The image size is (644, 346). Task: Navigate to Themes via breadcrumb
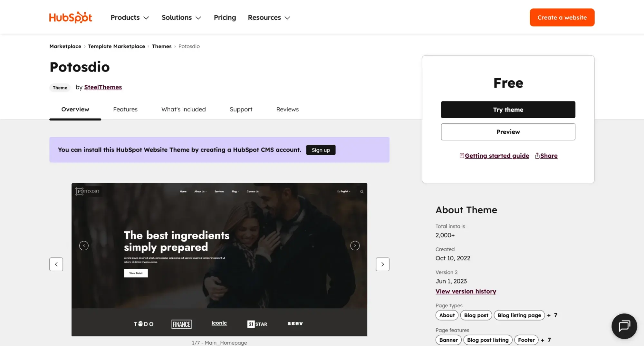(161, 46)
